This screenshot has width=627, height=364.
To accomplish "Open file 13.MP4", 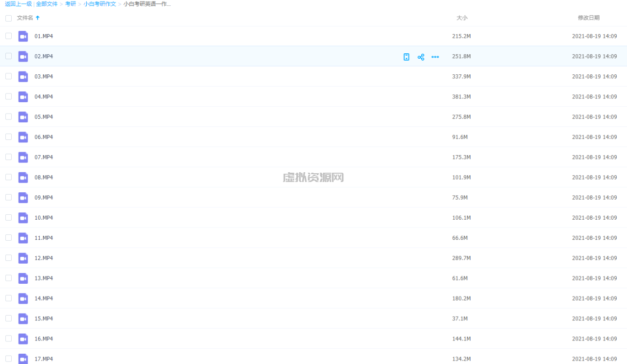I will tap(44, 278).
